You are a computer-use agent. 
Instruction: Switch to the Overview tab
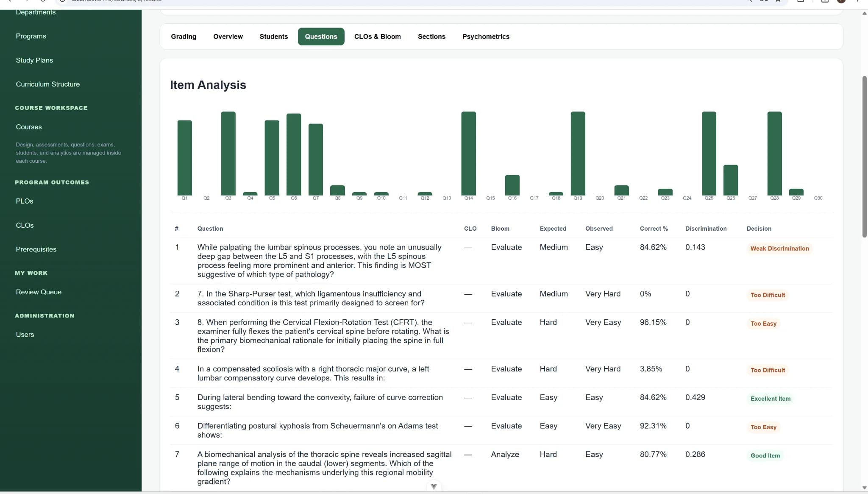point(228,36)
